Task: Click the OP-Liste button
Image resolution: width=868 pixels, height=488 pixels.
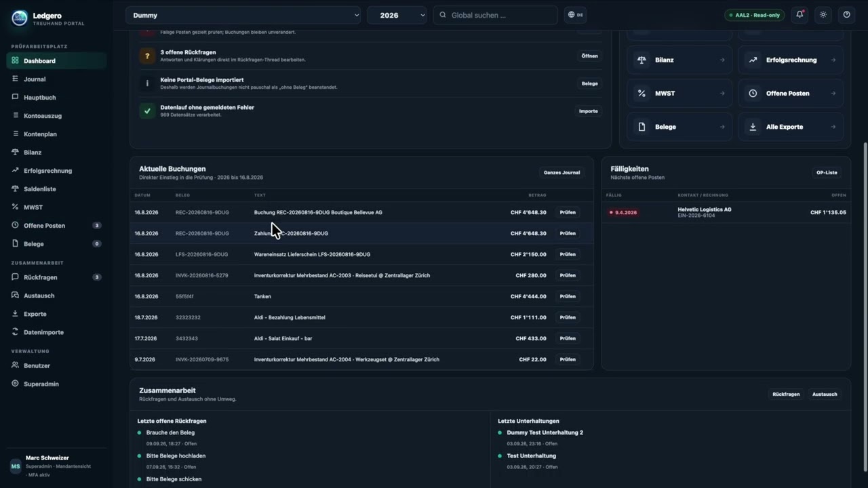Action: (x=827, y=173)
